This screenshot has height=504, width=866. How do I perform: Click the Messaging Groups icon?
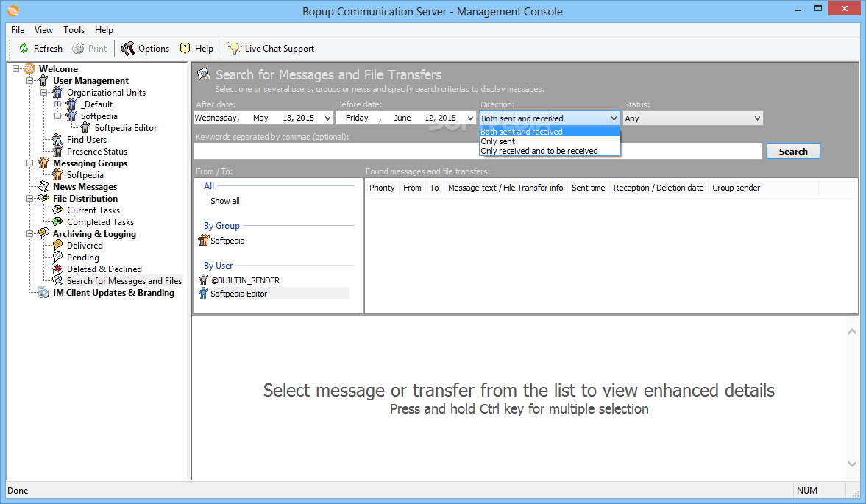tap(43, 163)
